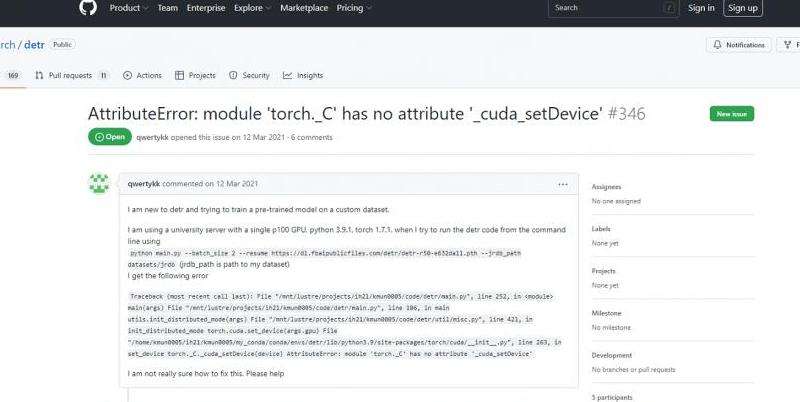Expand the Pricing dropdown menu

point(354,8)
